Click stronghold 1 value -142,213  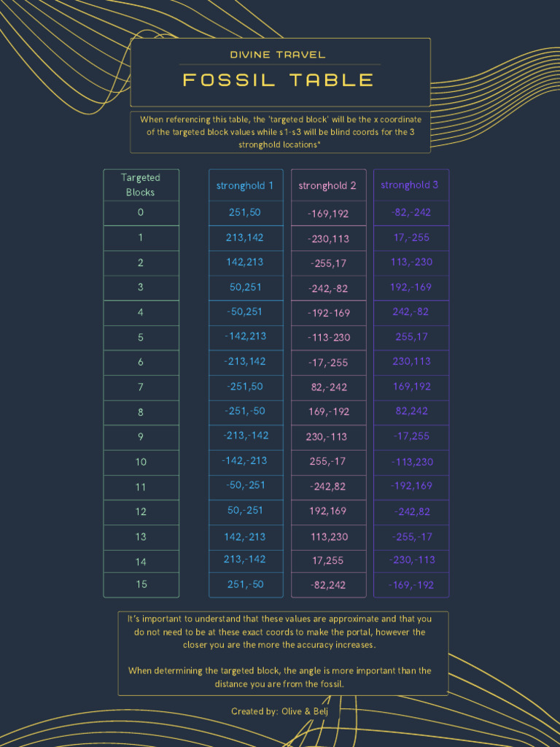pyautogui.click(x=245, y=336)
